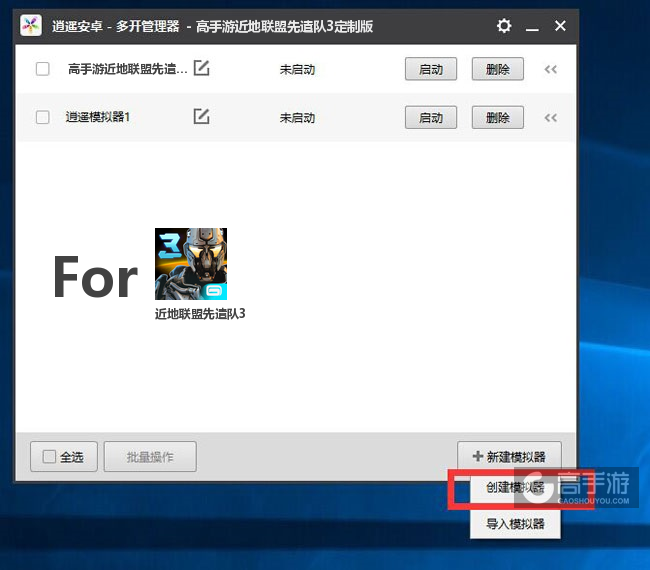Viewport: 650px width, 570px height.
Task: Click the 近地联盟先遣队3 game icon
Action: [191, 264]
